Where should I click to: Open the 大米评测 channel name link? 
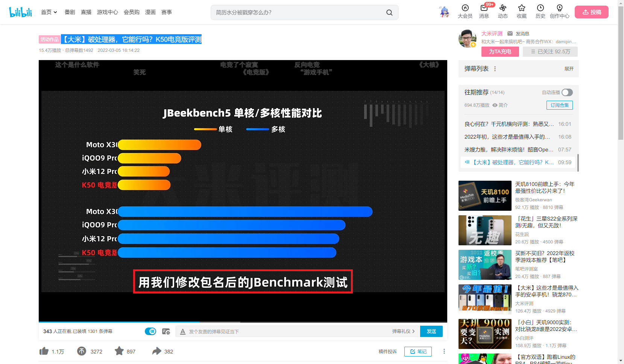tap(492, 33)
